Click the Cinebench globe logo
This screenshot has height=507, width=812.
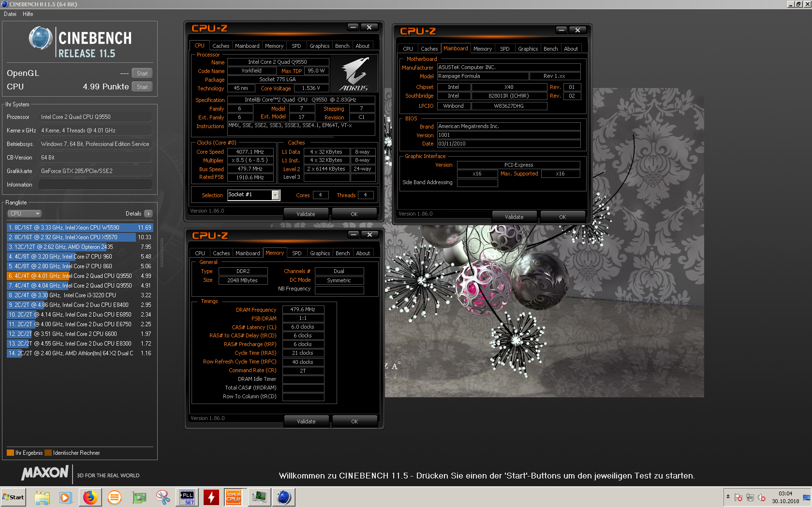click(x=41, y=38)
